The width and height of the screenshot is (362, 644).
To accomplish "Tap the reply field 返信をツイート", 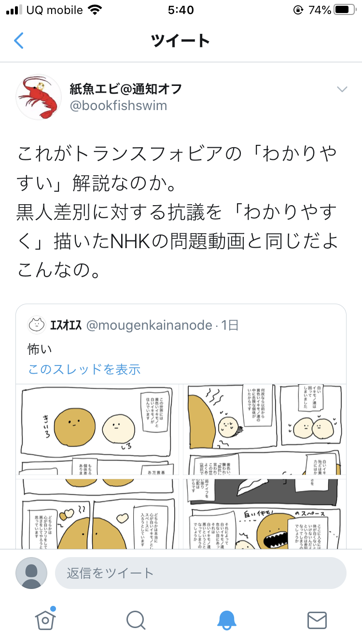I will (201, 573).
